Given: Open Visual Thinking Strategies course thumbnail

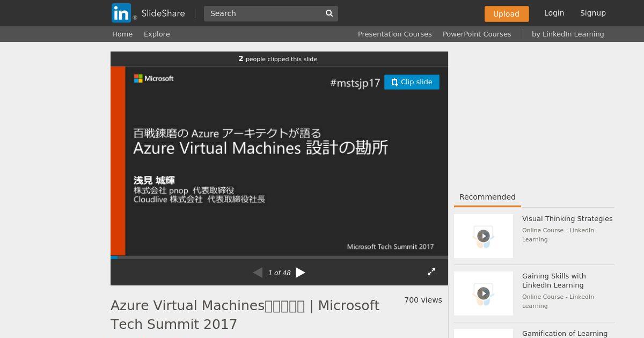Looking at the screenshot, I should coord(484,236).
